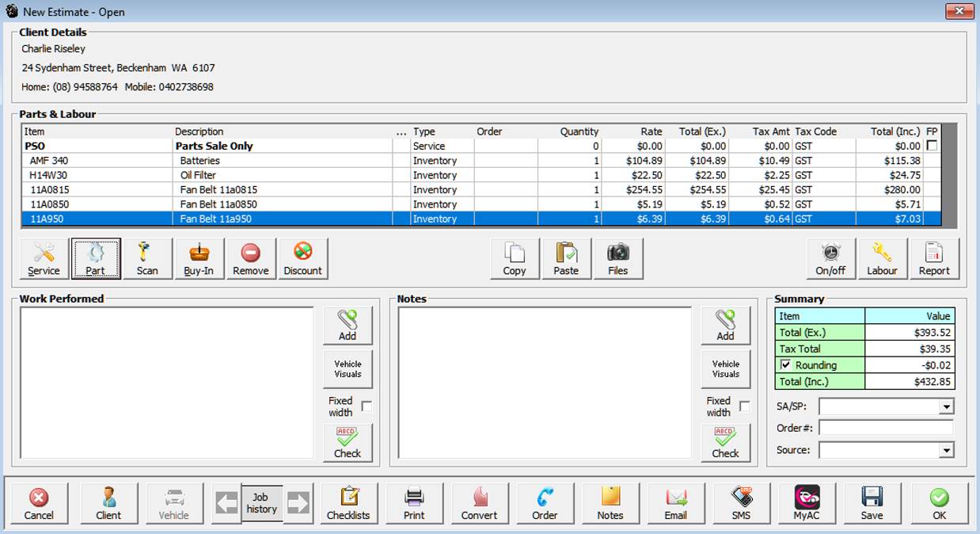
Task: Add an entry to Notes
Action: click(725, 326)
